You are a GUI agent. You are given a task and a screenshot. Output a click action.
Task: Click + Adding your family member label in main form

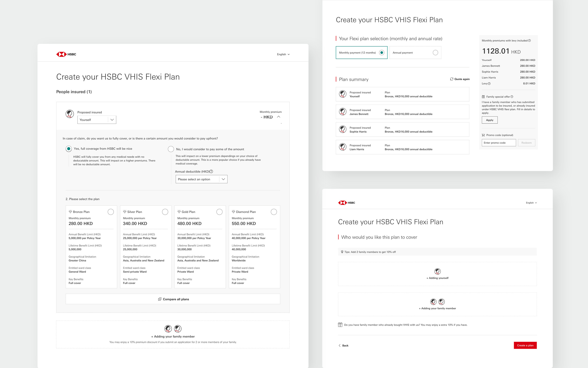coord(173,337)
